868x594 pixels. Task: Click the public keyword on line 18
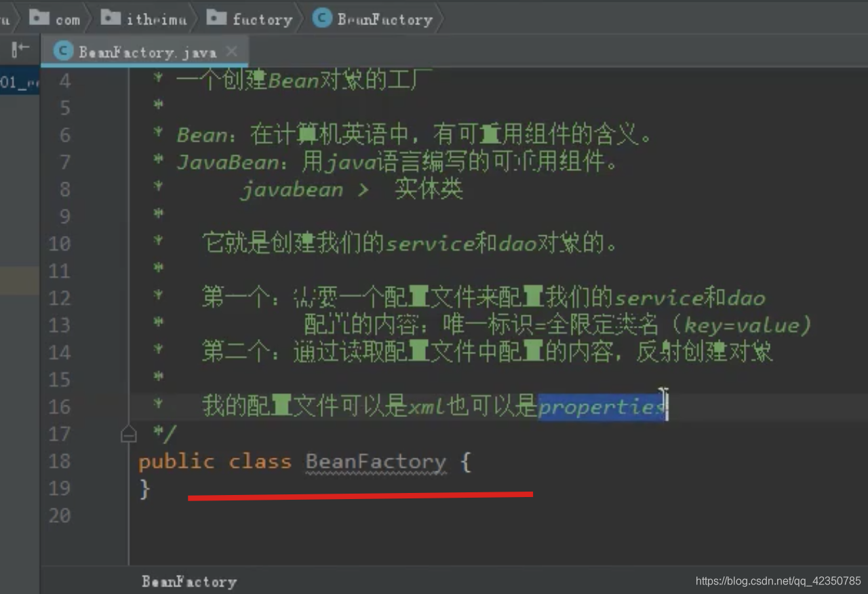click(x=176, y=462)
